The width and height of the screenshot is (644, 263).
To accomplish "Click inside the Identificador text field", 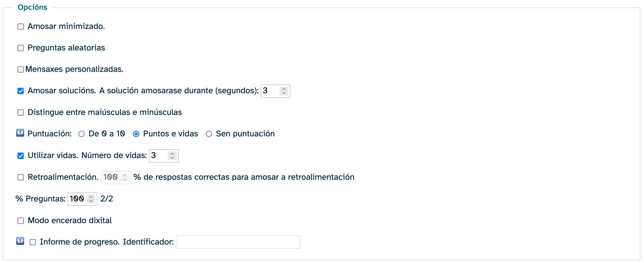I will tap(238, 242).
